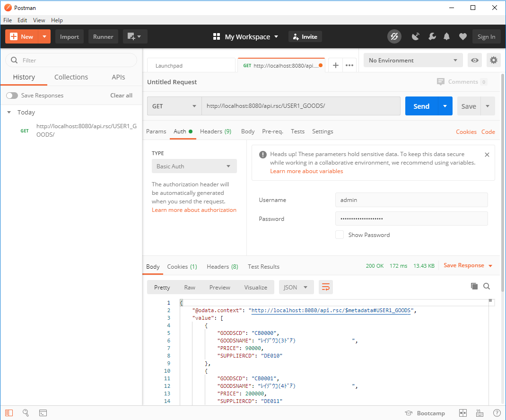This screenshot has width=506, height=420.
Task: Click the Send button
Action: pyautogui.click(x=420, y=106)
